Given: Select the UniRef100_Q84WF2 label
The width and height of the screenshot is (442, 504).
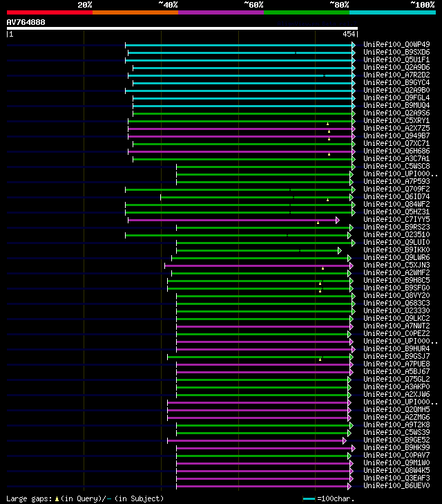Looking at the screenshot, I should [396, 204].
